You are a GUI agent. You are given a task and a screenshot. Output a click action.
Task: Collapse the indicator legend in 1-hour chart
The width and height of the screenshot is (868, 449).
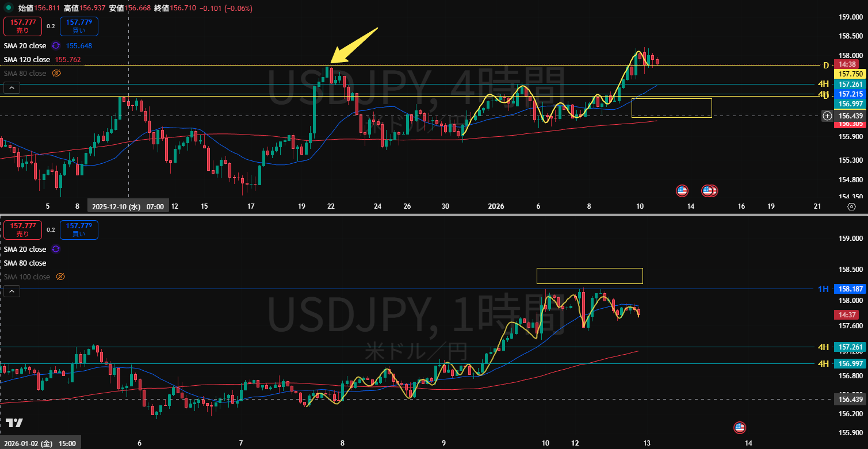[x=12, y=291]
